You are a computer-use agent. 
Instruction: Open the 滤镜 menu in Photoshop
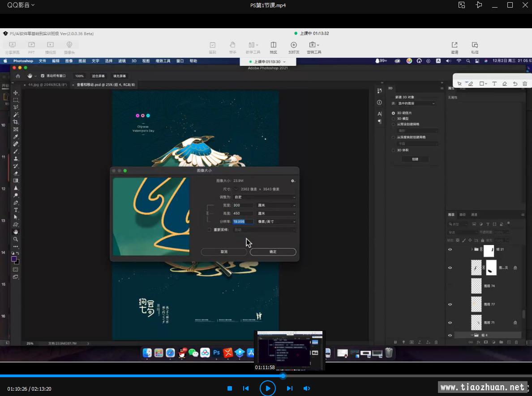click(x=122, y=61)
